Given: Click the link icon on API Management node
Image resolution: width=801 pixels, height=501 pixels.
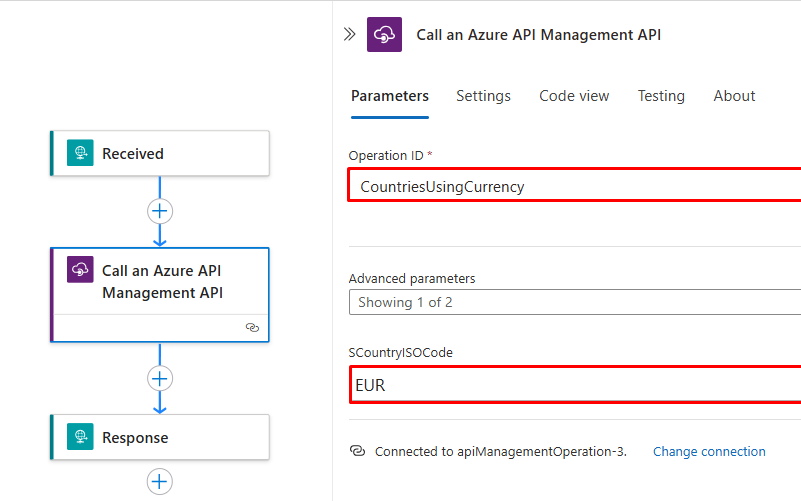Looking at the screenshot, I should coord(252,327).
